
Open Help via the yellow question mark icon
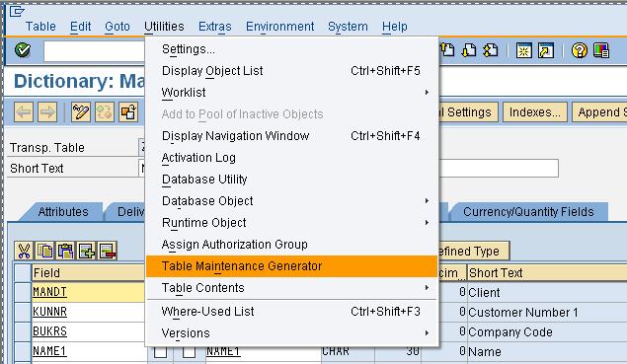[580, 50]
